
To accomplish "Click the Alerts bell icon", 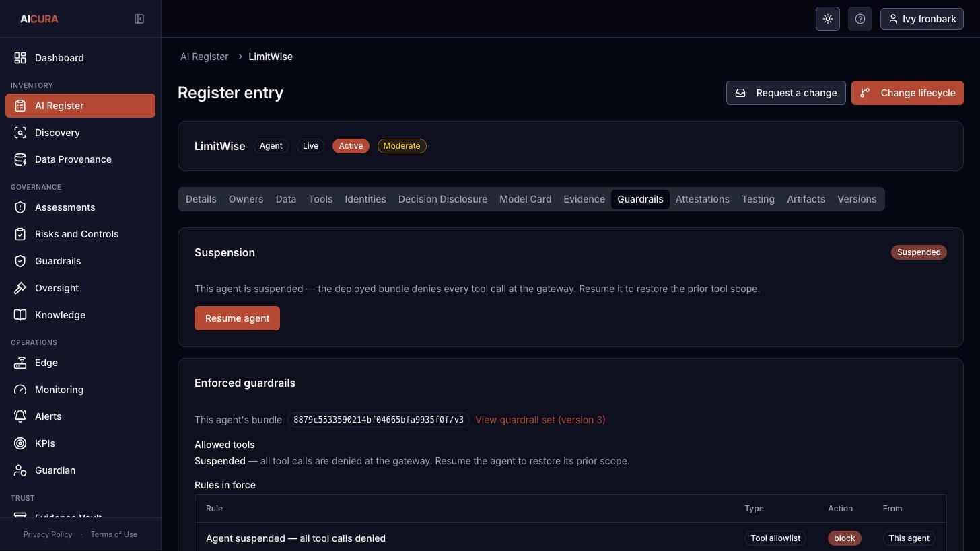I will click(20, 416).
